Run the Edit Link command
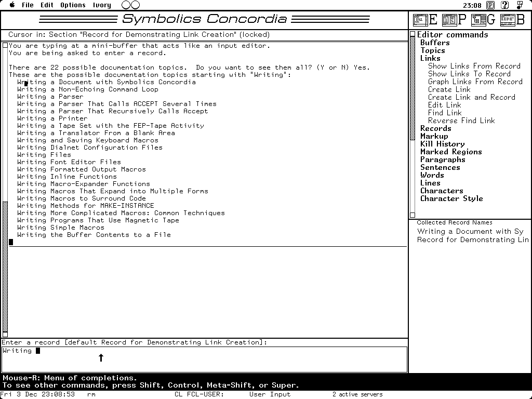This screenshot has width=532, height=399. [445, 105]
